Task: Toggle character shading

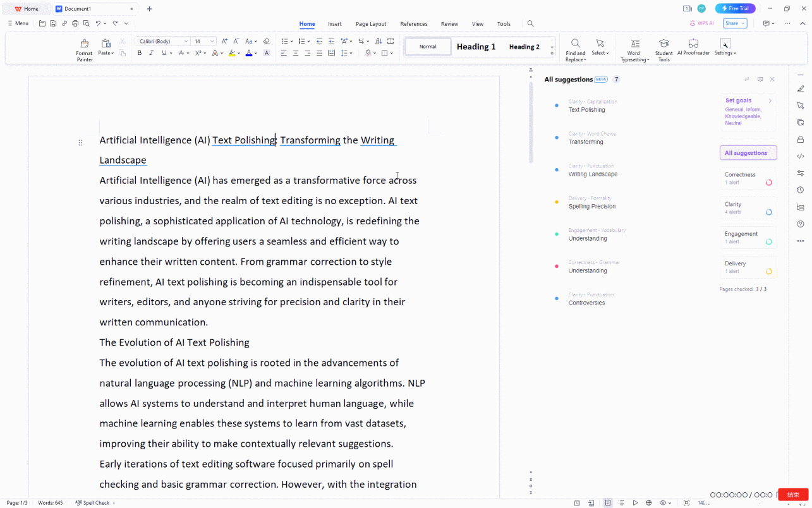Action: 267,53
